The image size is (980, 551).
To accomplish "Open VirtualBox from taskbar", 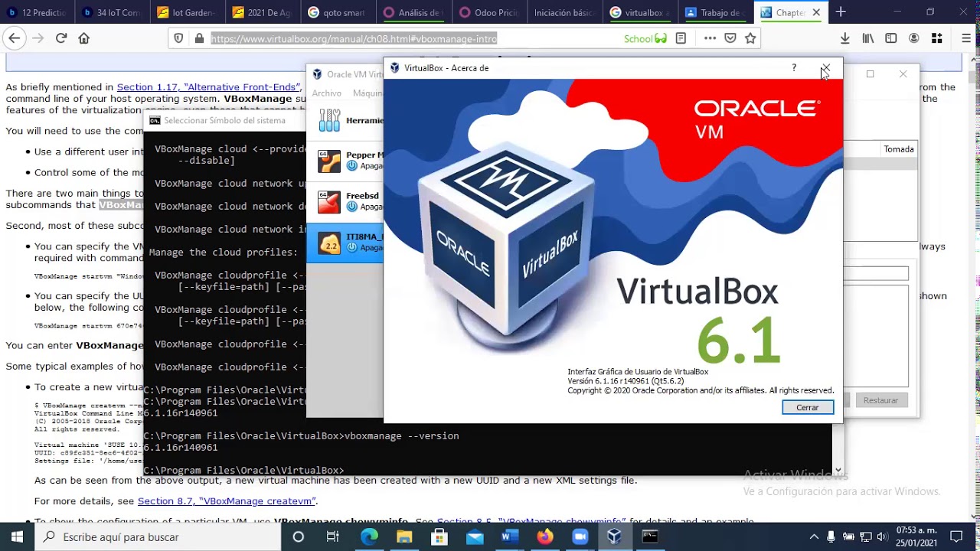I will coord(615,536).
